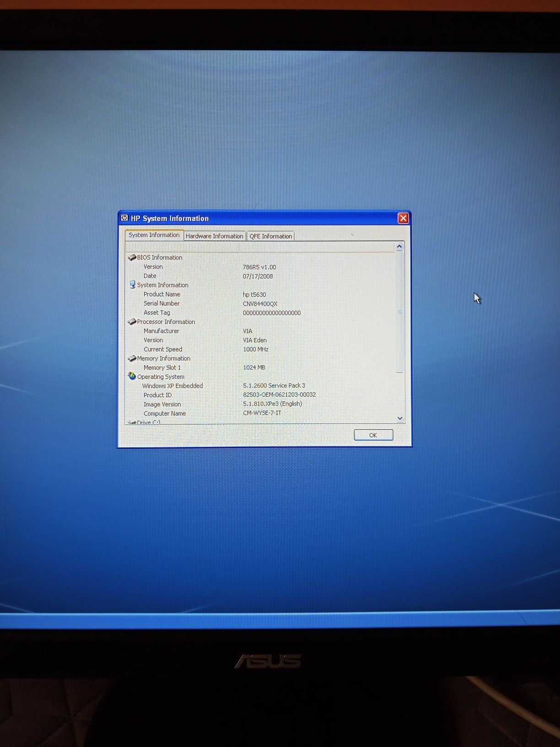Click the Manufacturer label
This screenshot has height=747, width=560.
[161, 331]
